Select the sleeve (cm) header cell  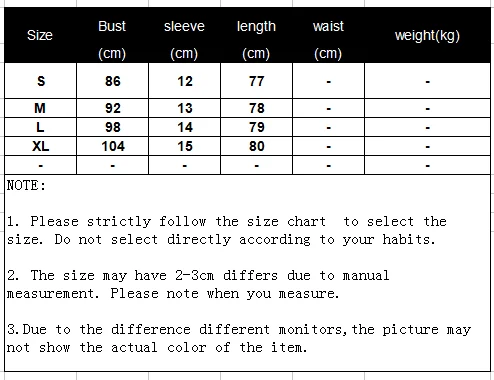pos(184,35)
